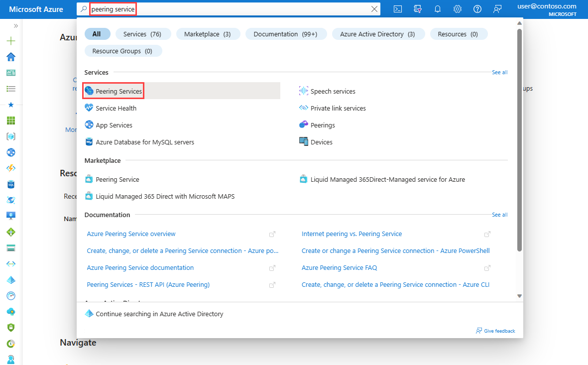Open the help question mark
Viewport: 588px width, 365px height.
coord(477,9)
